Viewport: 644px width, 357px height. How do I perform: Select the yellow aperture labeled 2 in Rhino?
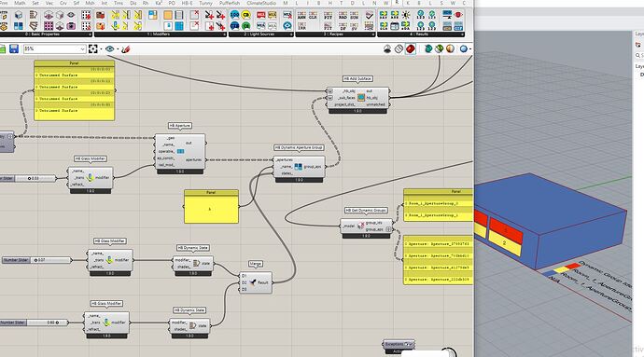click(505, 243)
